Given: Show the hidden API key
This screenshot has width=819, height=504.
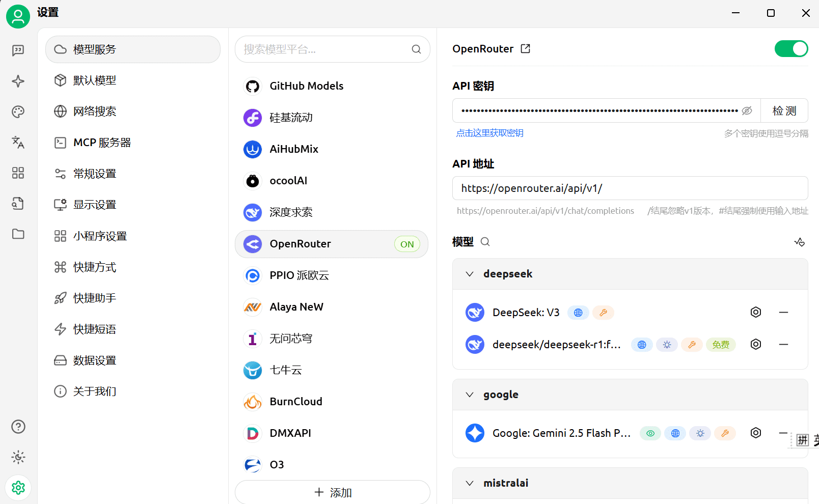Looking at the screenshot, I should point(747,111).
